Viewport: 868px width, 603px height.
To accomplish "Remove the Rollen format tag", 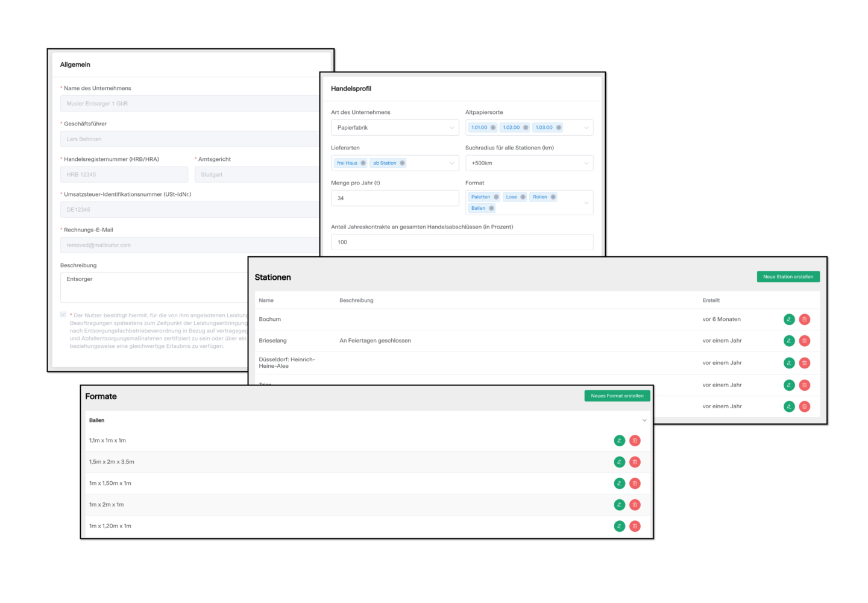I will [553, 197].
